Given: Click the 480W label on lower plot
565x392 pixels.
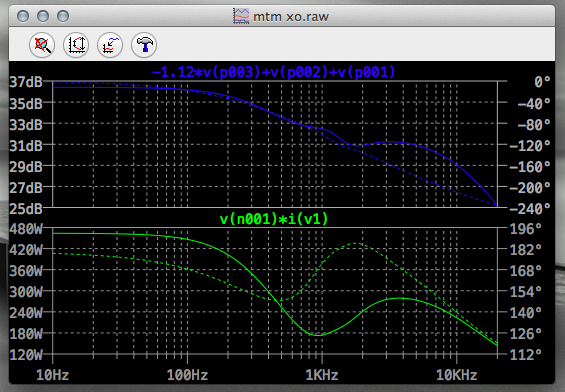Looking at the screenshot, I should (26, 229).
